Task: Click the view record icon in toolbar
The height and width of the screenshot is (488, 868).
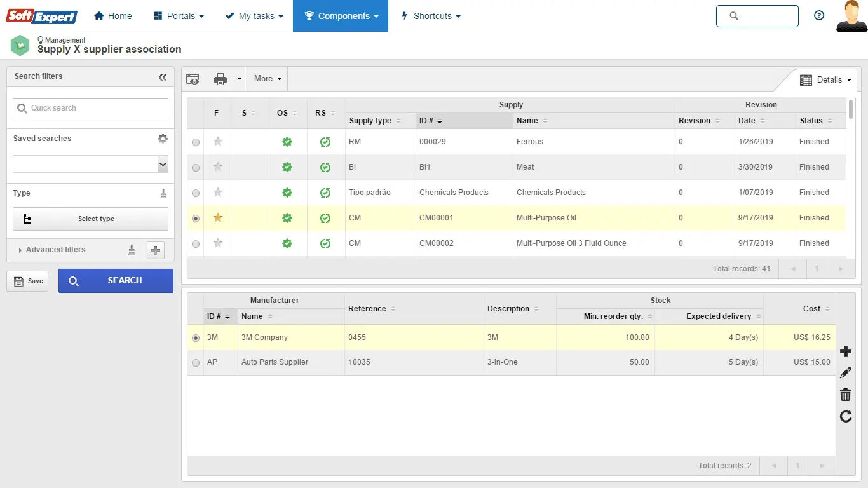Action: coord(193,79)
